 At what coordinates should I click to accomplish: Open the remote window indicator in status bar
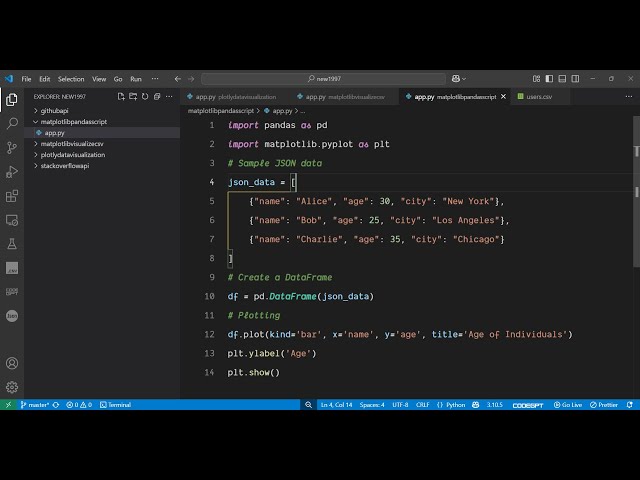(x=8, y=405)
